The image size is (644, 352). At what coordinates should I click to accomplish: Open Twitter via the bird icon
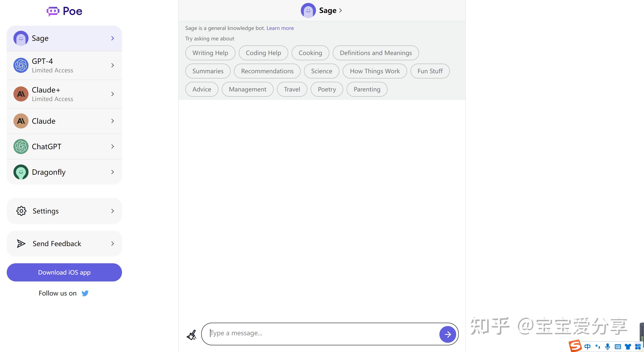pyautogui.click(x=85, y=293)
